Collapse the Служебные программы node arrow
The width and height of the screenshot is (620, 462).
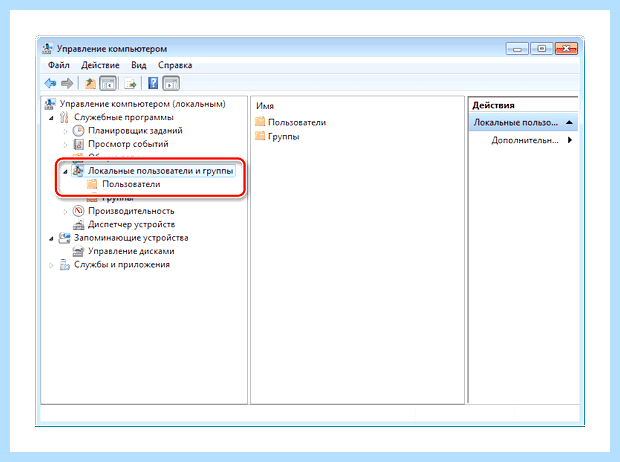[x=51, y=118]
